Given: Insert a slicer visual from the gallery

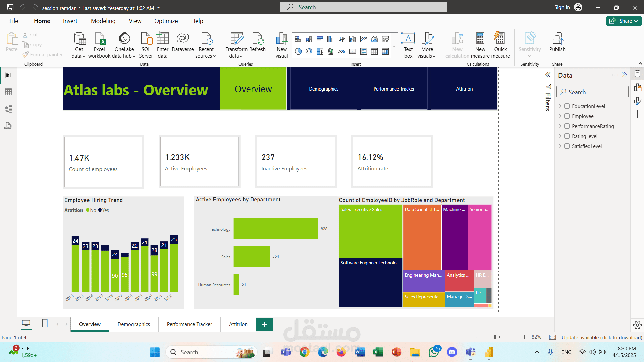Looking at the screenshot, I should pyautogui.click(x=385, y=39).
